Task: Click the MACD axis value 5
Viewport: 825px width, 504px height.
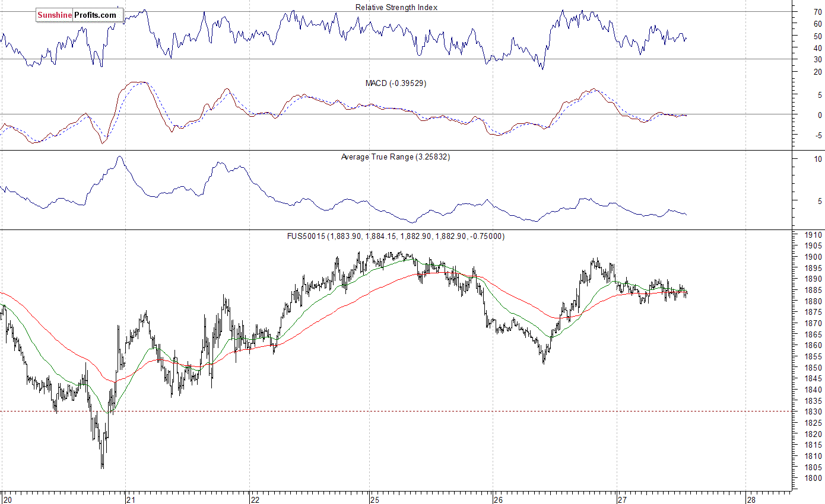Action: pyautogui.click(x=820, y=95)
